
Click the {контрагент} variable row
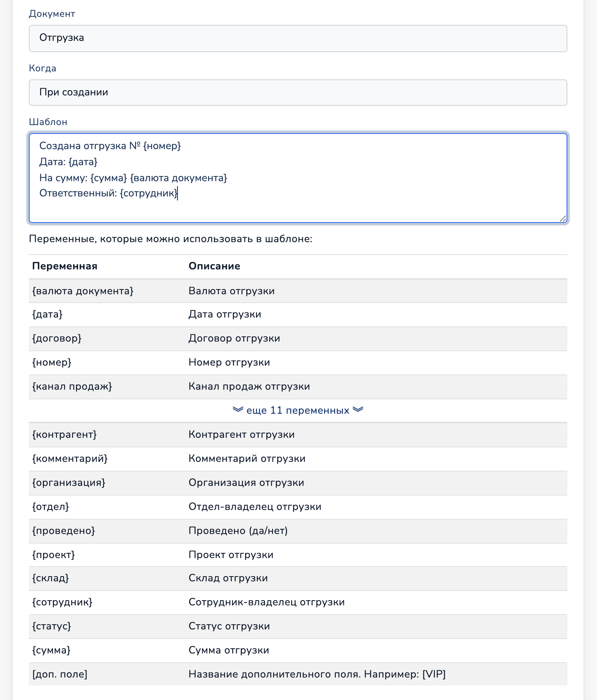pos(298,435)
